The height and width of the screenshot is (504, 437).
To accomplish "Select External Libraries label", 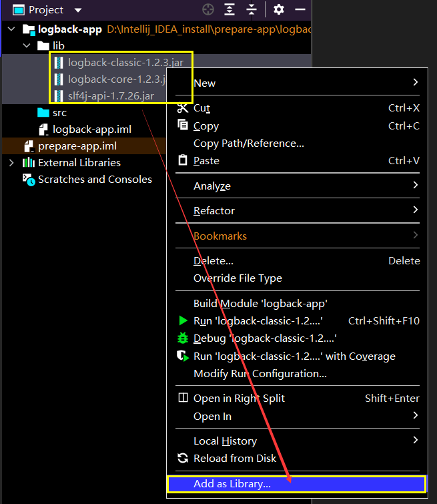I will click(x=79, y=163).
